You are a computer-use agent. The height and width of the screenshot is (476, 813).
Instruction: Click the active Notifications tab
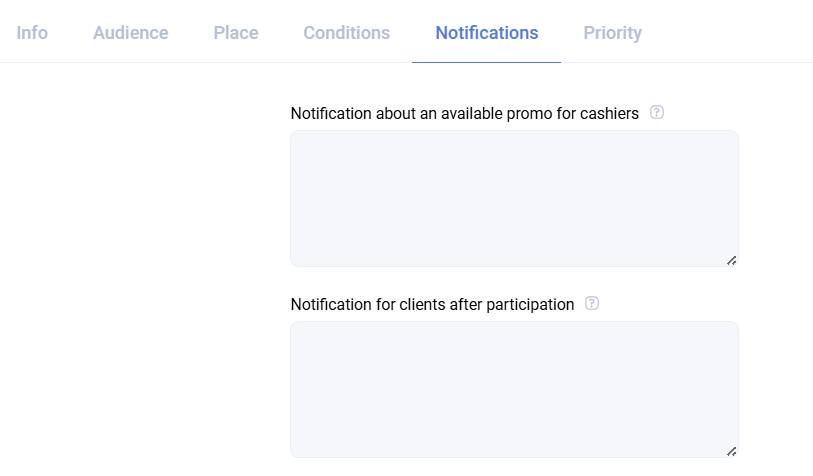[x=487, y=33]
